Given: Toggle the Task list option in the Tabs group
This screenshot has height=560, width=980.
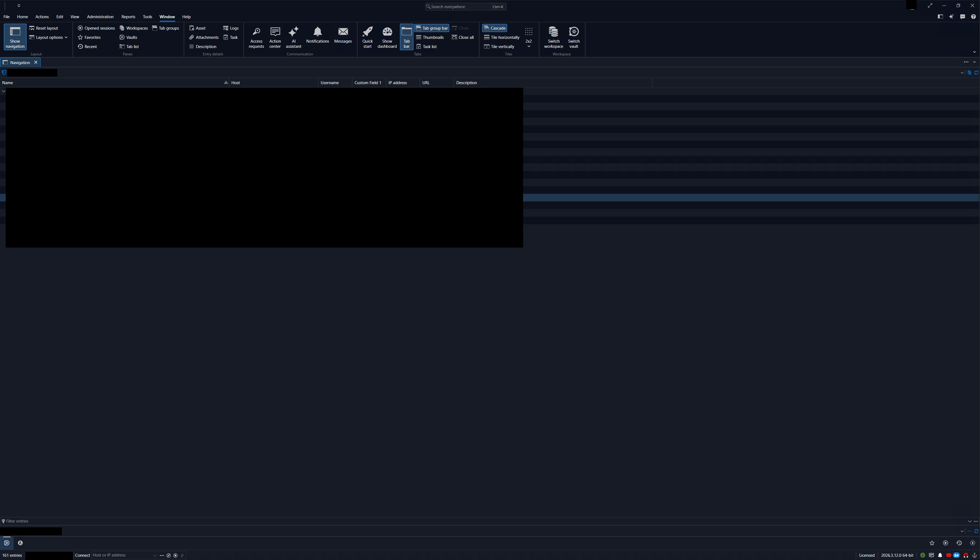Looking at the screenshot, I should (426, 46).
